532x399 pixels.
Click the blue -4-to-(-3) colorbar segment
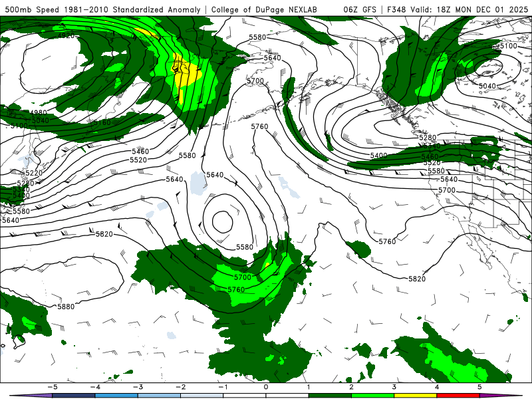[x=116, y=396]
